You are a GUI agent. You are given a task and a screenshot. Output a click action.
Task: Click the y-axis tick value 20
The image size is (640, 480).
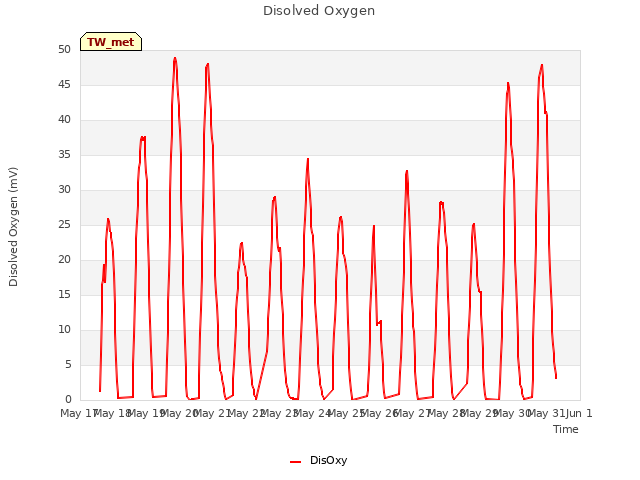(64, 260)
